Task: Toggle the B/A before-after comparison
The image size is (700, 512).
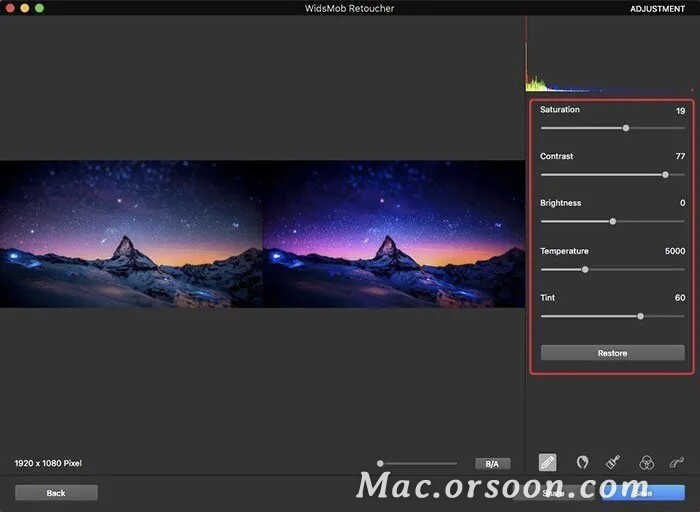Action: pyautogui.click(x=492, y=464)
